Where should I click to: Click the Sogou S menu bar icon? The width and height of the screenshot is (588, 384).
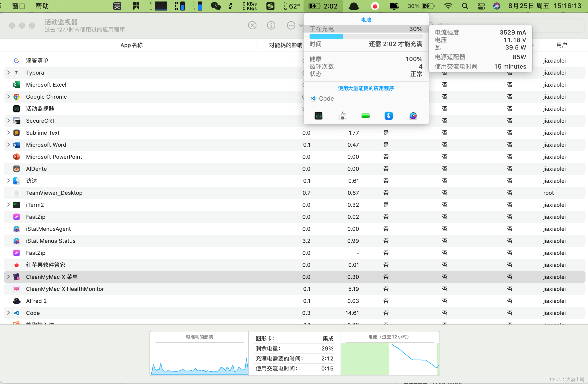pyautogui.click(x=270, y=6)
